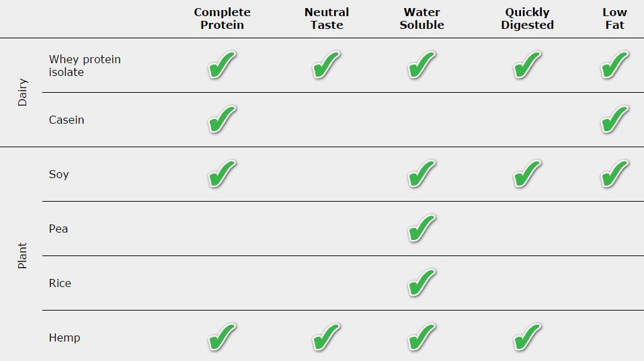
Task: Click Soy Water Soluble checkmark
Action: coord(421,174)
